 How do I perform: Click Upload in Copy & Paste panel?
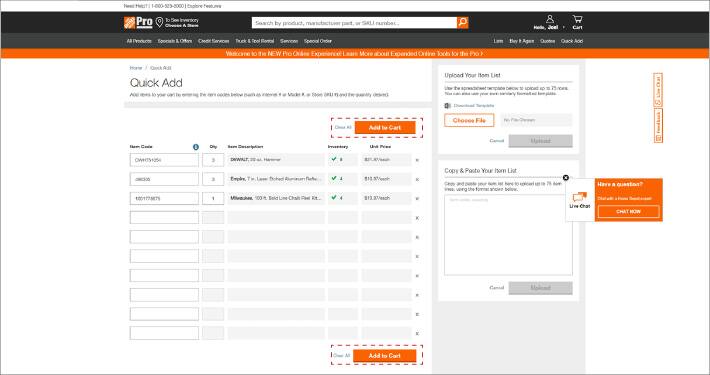(x=540, y=288)
